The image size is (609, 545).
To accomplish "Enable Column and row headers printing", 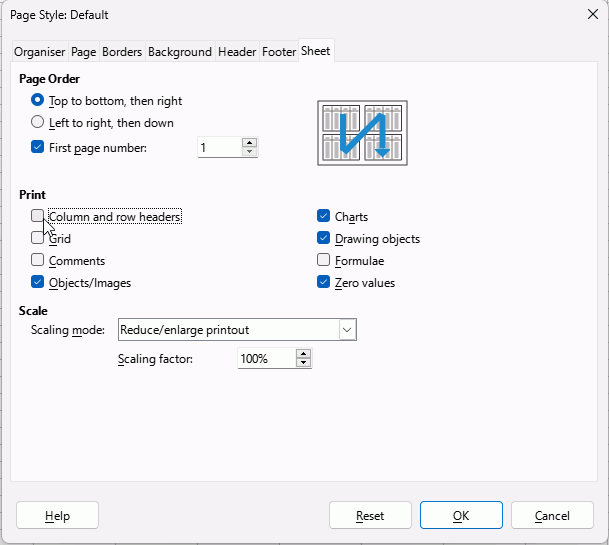I will click(x=37, y=216).
